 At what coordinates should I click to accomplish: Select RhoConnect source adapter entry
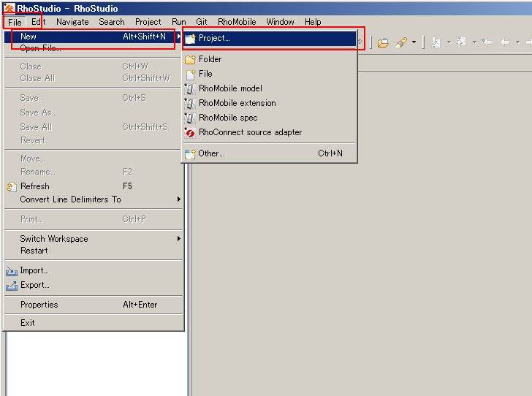click(x=270, y=132)
